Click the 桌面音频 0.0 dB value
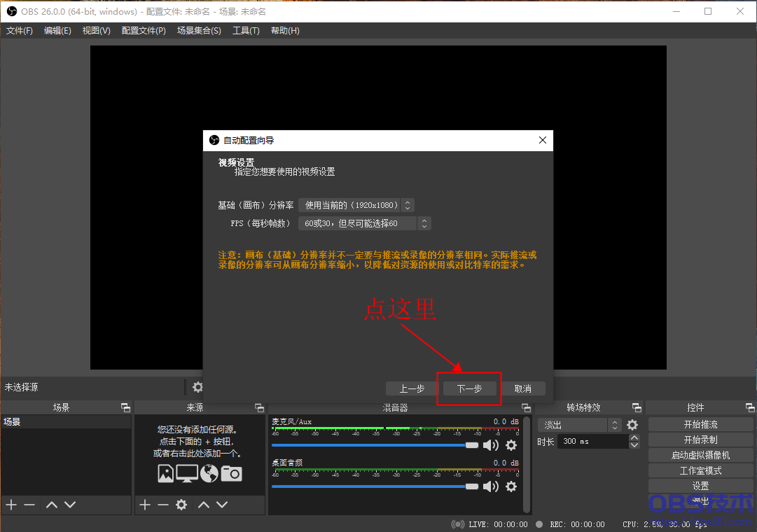This screenshot has height=532, width=757. (x=506, y=463)
